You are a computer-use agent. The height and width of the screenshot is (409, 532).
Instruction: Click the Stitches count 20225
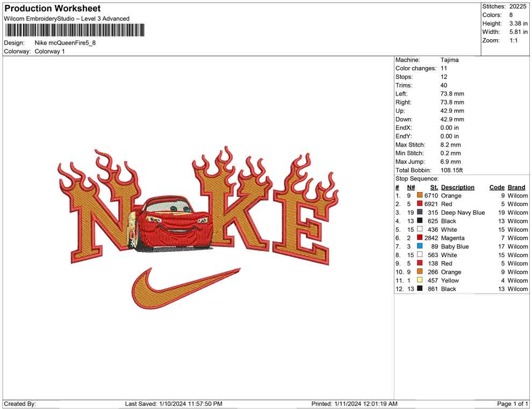pos(517,6)
